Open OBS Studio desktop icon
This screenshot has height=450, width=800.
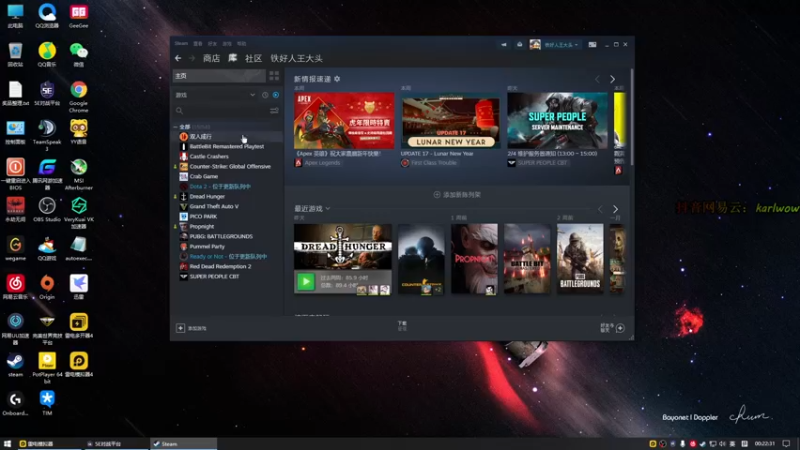47,210
